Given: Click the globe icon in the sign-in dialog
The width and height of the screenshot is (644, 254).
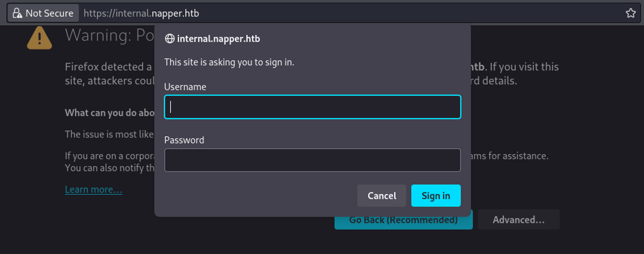Looking at the screenshot, I should click(x=170, y=39).
